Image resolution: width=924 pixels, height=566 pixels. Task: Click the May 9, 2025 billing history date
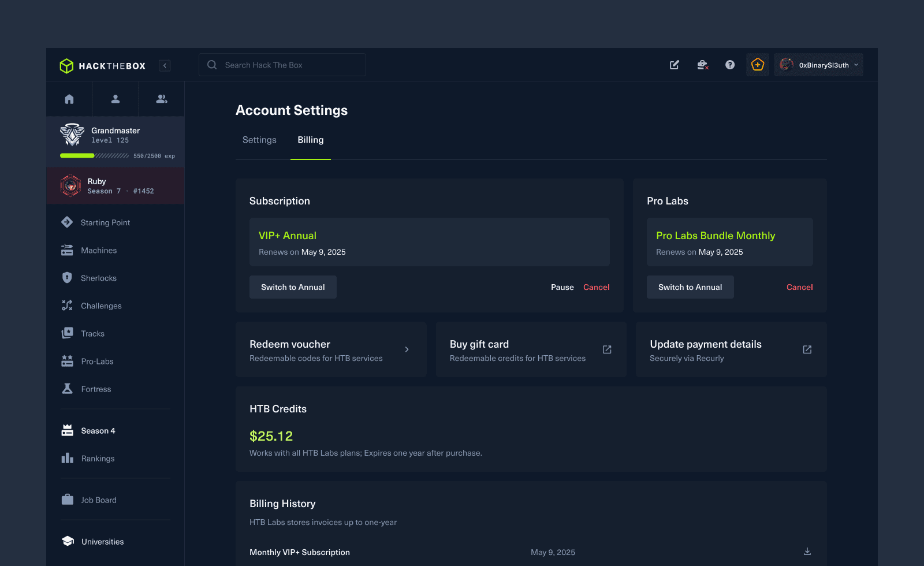[x=553, y=552]
